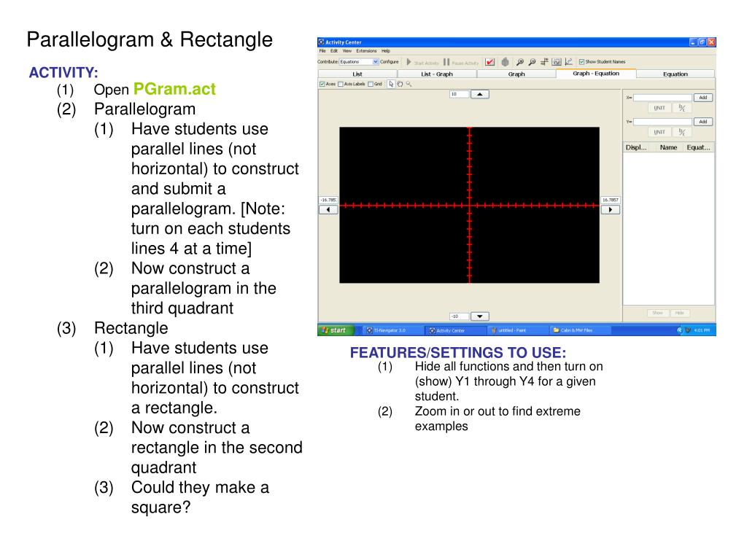Click the Name column header

668,147
